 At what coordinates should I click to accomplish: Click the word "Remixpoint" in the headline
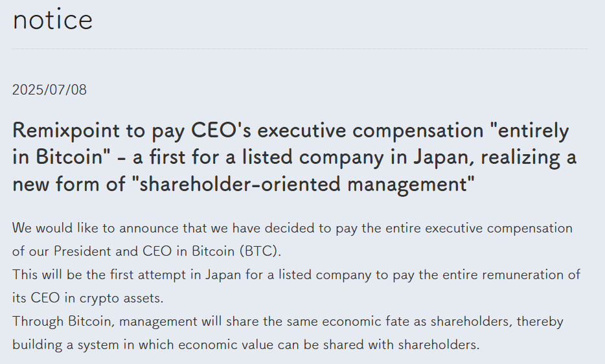click(66, 130)
